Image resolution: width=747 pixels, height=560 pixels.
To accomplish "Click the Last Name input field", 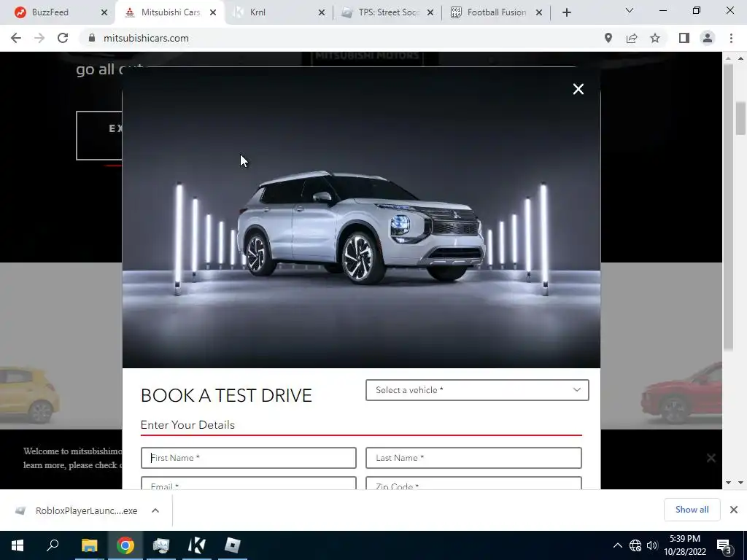I will tap(473, 458).
